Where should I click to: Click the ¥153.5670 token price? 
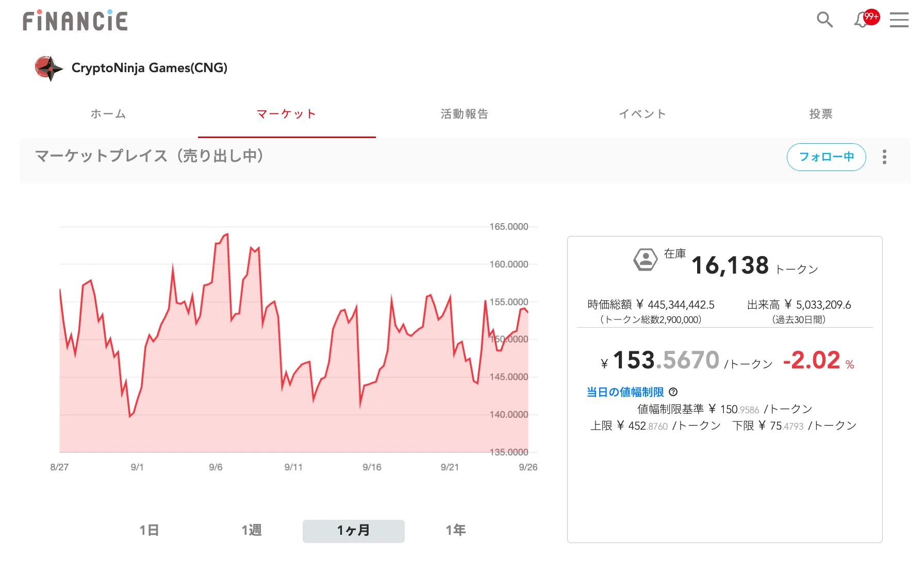point(660,360)
